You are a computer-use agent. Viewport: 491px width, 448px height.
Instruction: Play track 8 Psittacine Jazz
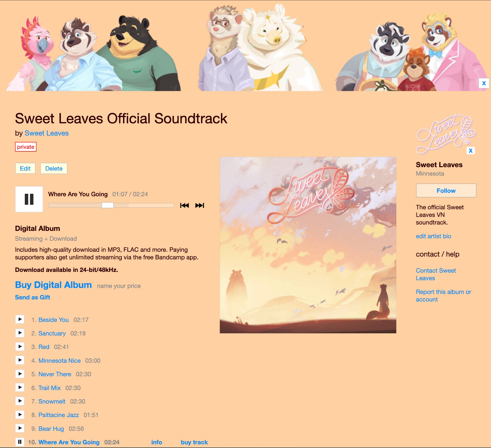(20, 415)
